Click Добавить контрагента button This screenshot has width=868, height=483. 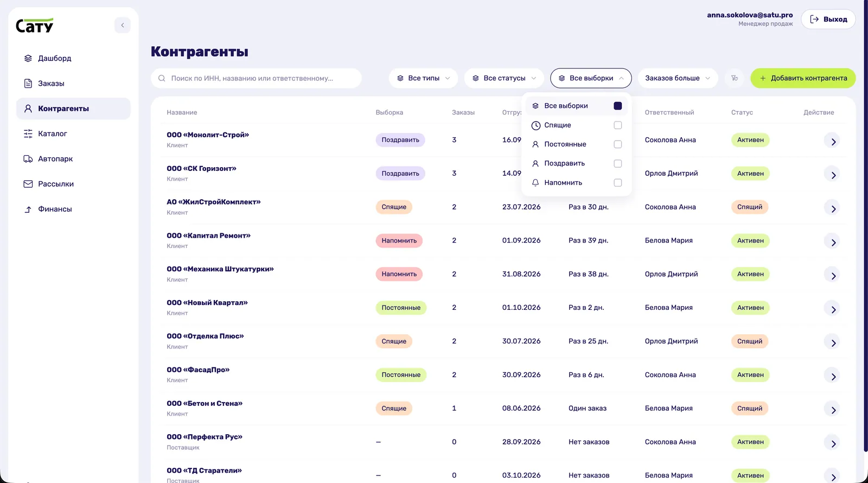pos(803,78)
